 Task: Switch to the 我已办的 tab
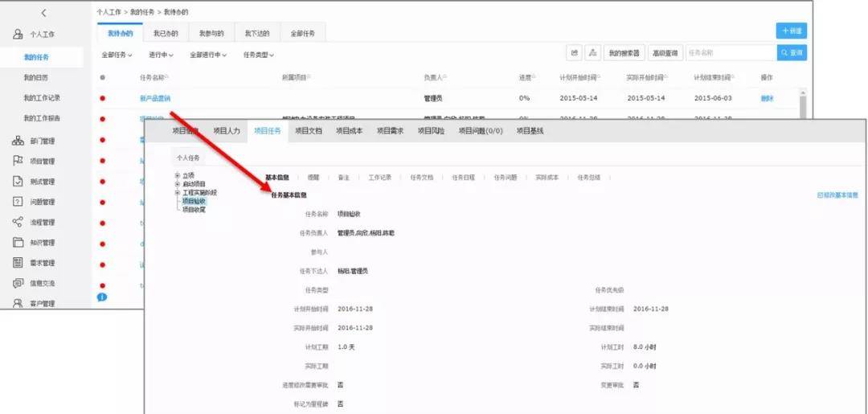pyautogui.click(x=166, y=33)
